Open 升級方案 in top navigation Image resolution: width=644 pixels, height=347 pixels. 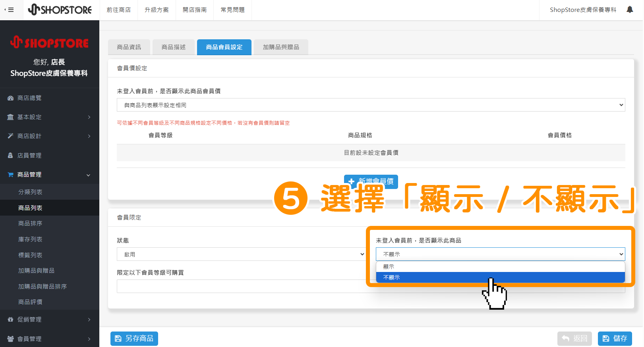pos(157,10)
